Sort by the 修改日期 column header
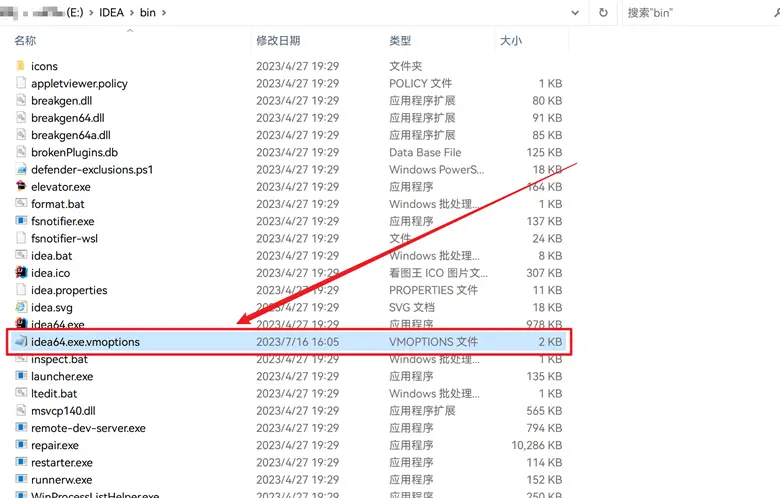 tap(278, 41)
